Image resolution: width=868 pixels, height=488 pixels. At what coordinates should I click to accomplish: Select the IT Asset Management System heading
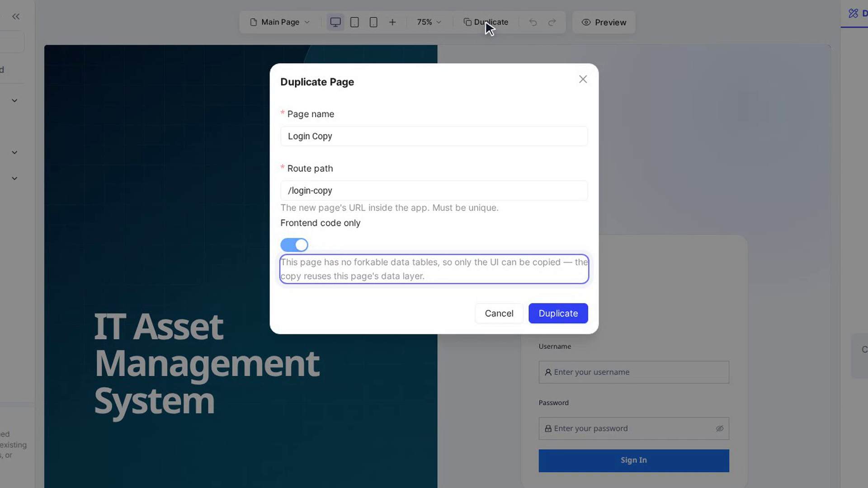207,364
